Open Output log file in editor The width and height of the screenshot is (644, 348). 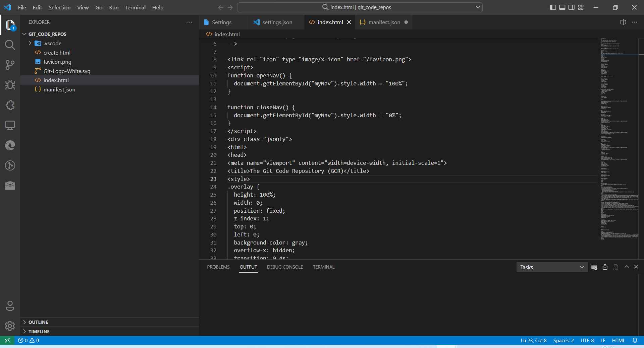pos(615,267)
